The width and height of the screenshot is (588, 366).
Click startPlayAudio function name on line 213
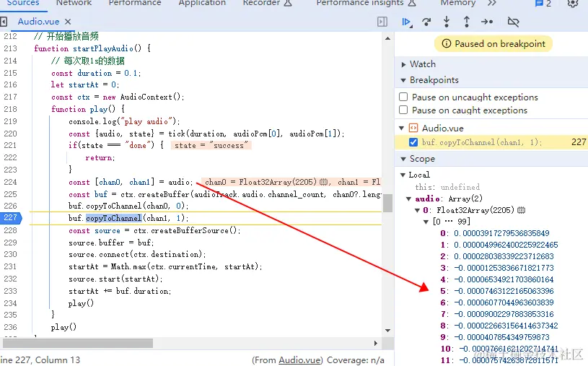tap(103, 48)
